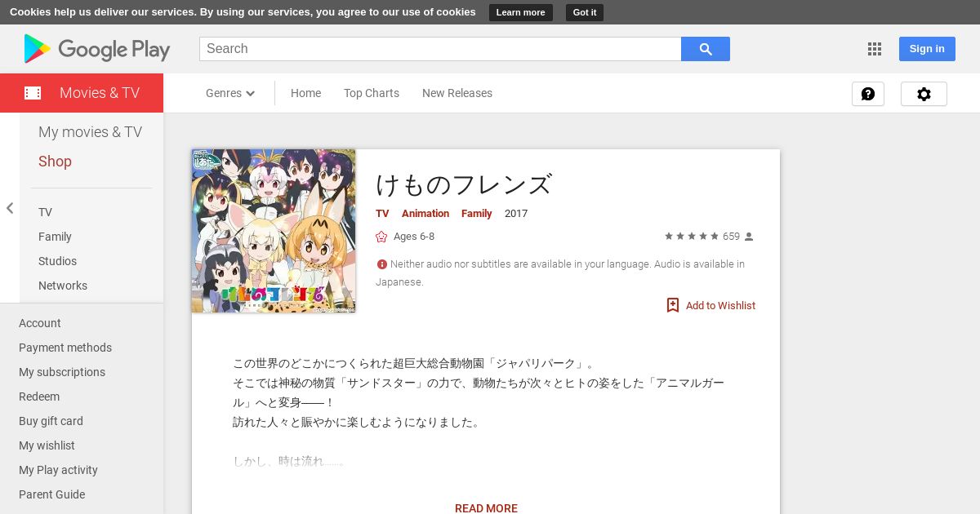
Task: Click the five-star rating display
Action: (691, 237)
